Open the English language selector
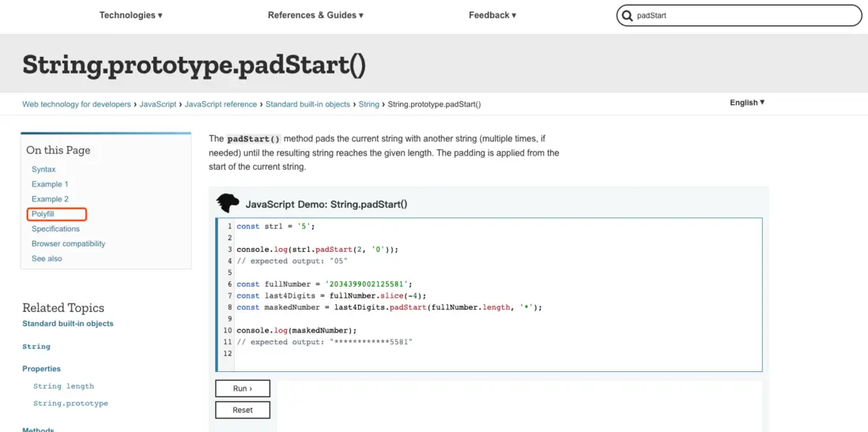 tap(747, 103)
